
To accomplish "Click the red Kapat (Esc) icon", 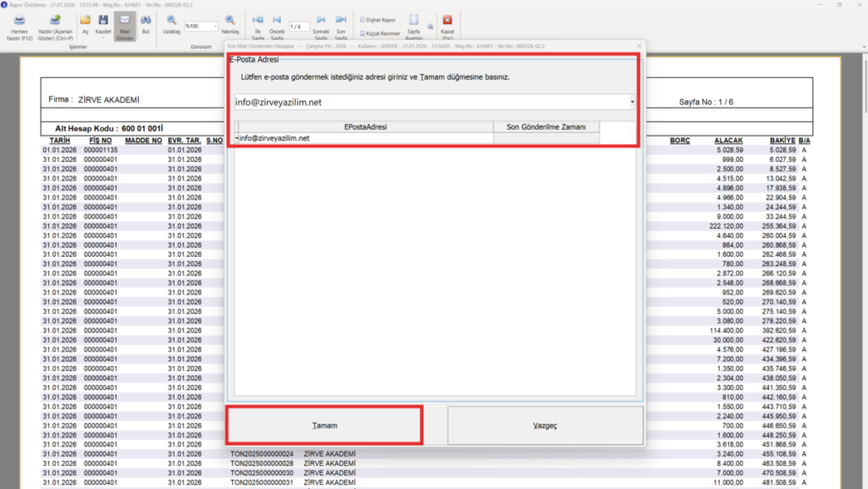I will click(x=448, y=20).
